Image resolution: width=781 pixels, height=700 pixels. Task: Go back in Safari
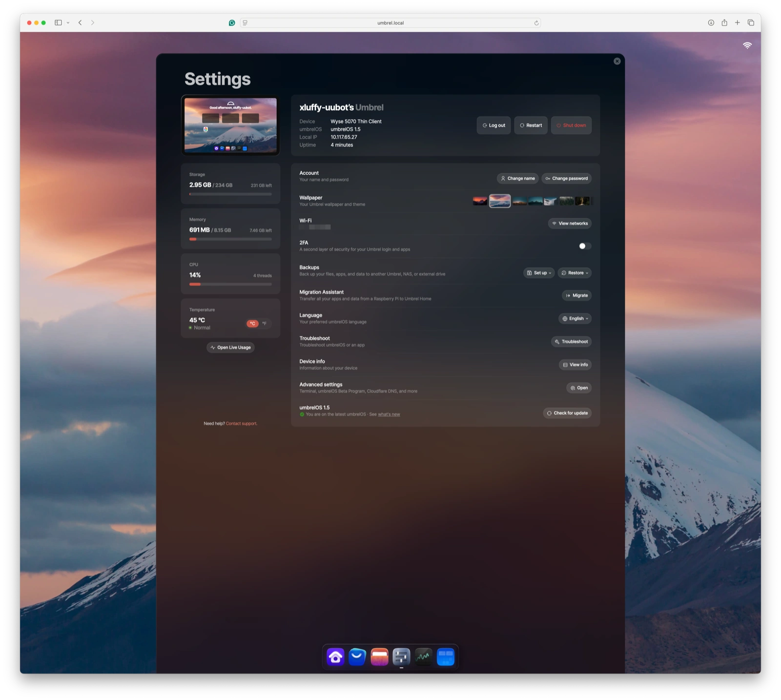click(80, 22)
